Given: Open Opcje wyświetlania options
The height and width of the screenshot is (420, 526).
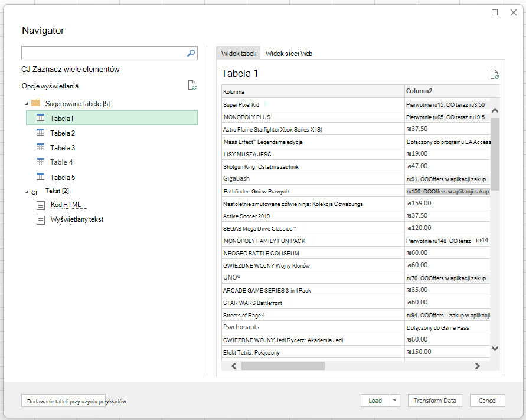Looking at the screenshot, I should 50,86.
